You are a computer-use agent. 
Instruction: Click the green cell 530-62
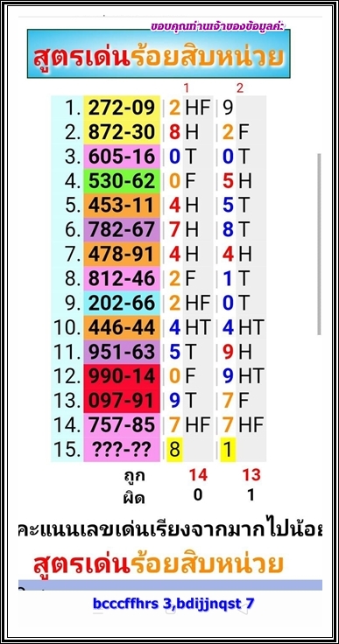[122, 181]
